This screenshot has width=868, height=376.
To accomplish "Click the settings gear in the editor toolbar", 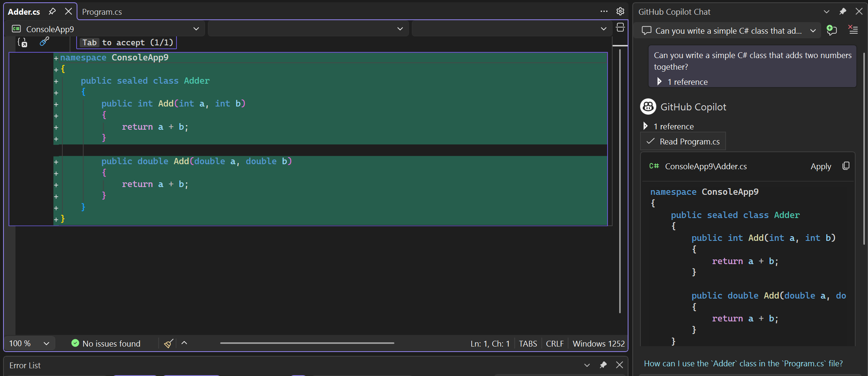I will pyautogui.click(x=620, y=11).
